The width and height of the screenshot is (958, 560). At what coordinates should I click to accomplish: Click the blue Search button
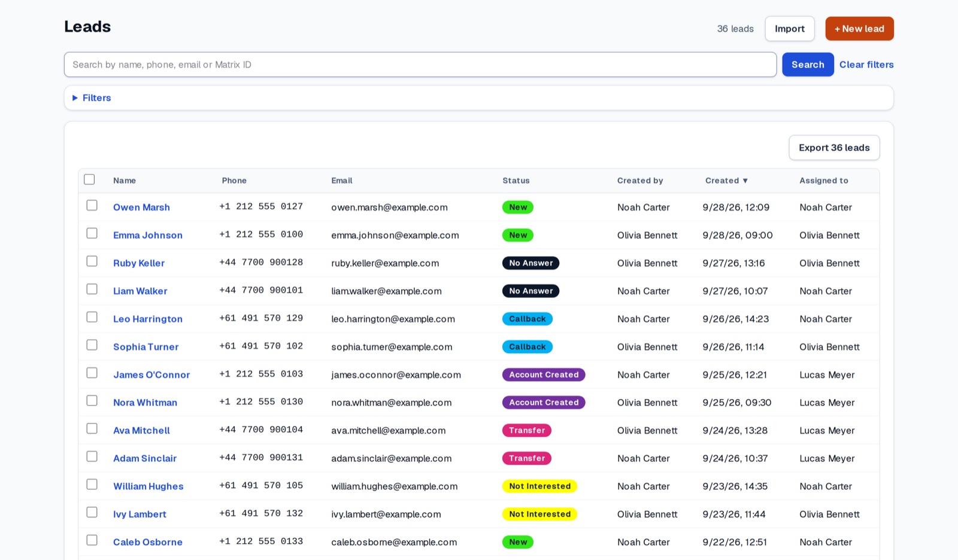click(x=808, y=65)
